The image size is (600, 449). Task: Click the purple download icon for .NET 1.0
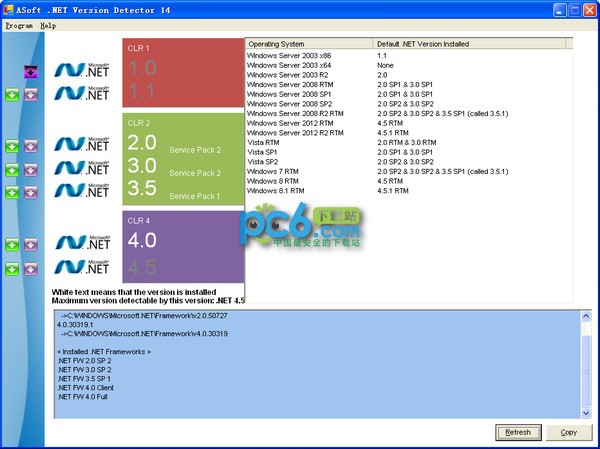click(x=31, y=72)
